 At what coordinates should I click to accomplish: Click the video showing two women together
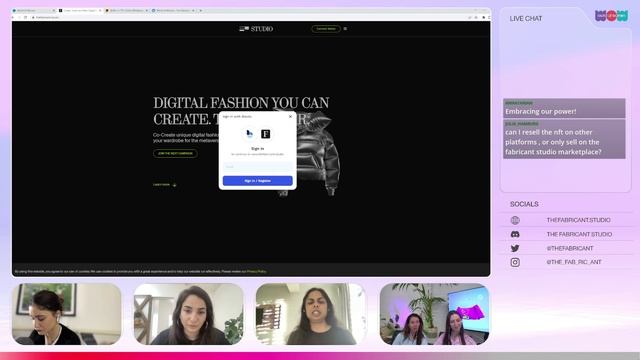tap(435, 314)
